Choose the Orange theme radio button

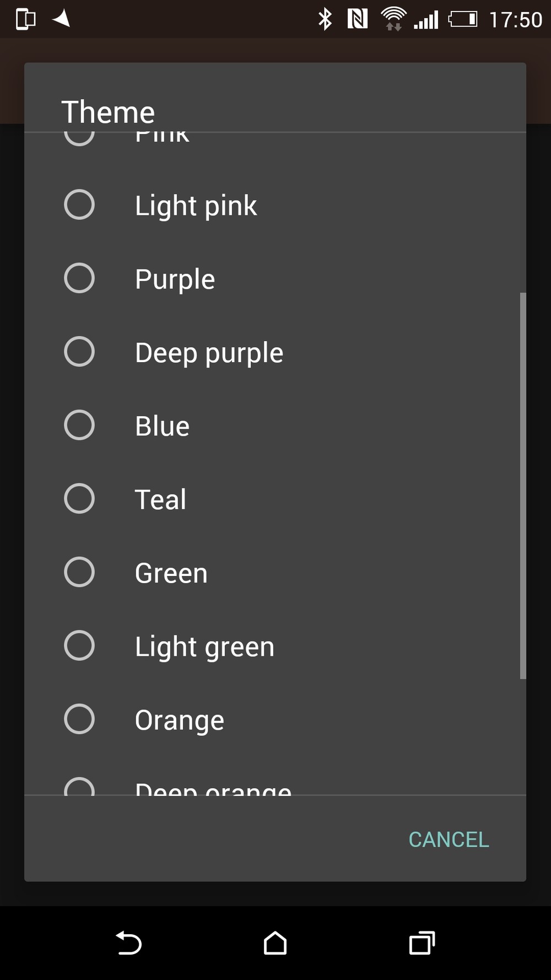(79, 719)
